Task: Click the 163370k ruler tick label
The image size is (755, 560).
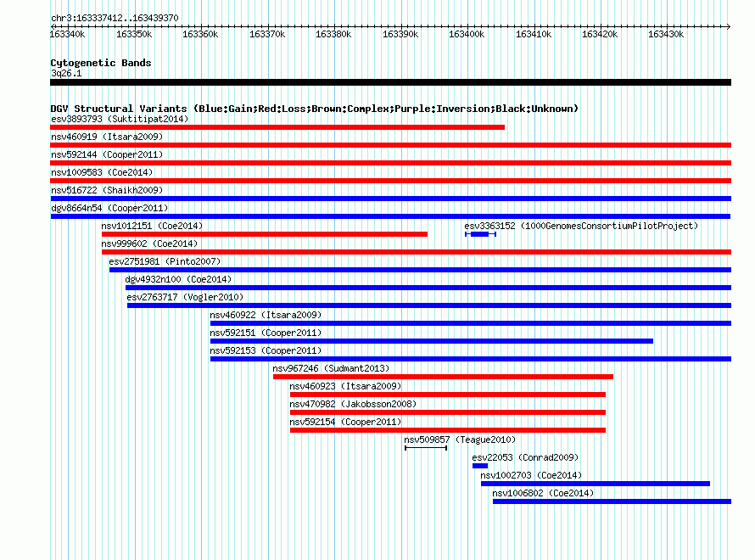Action: coord(267,34)
